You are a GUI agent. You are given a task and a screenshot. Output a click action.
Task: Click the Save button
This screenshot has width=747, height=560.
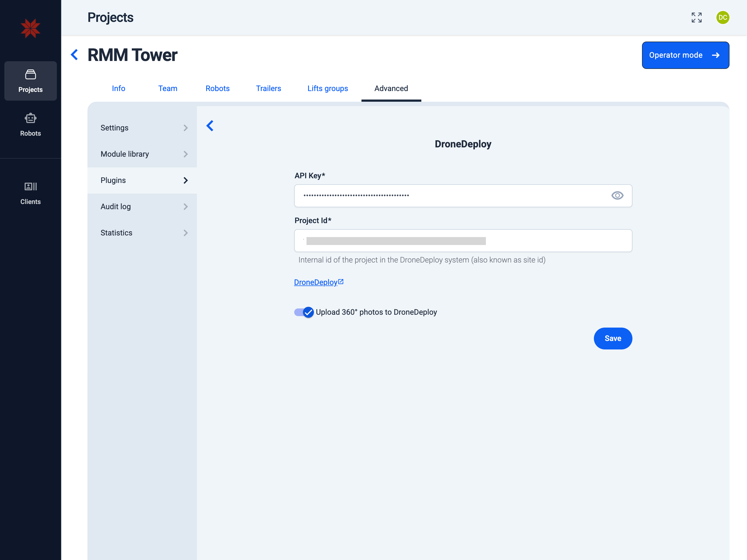click(612, 339)
